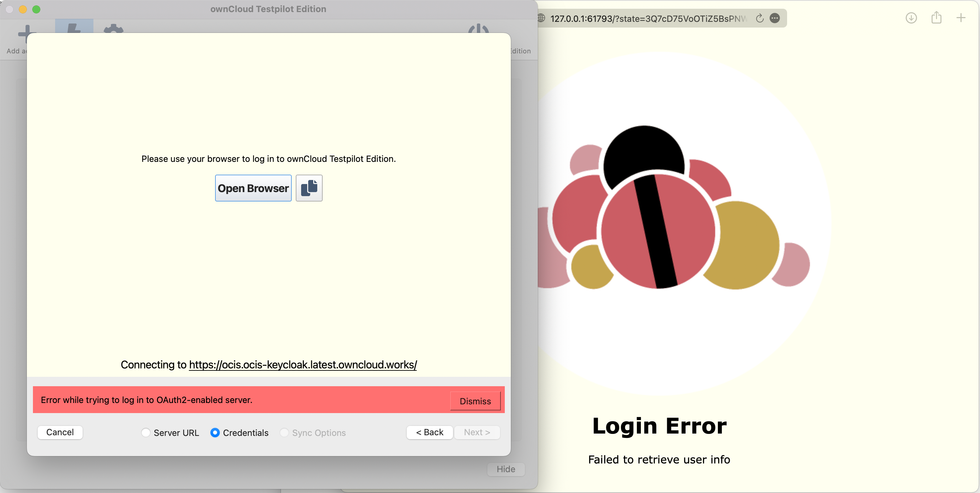Viewport: 980px width, 493px height.
Task: Open the browser Share icon
Action: coord(936,17)
